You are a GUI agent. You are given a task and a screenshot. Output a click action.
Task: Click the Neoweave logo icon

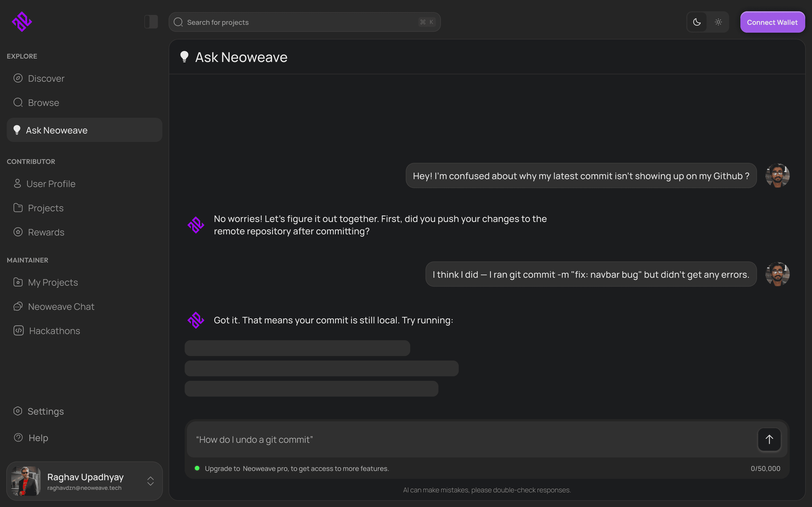[22, 22]
